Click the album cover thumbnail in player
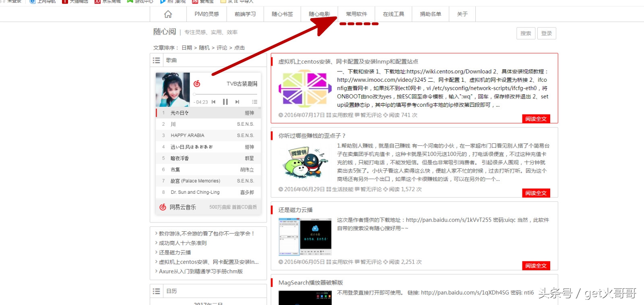 click(x=173, y=89)
